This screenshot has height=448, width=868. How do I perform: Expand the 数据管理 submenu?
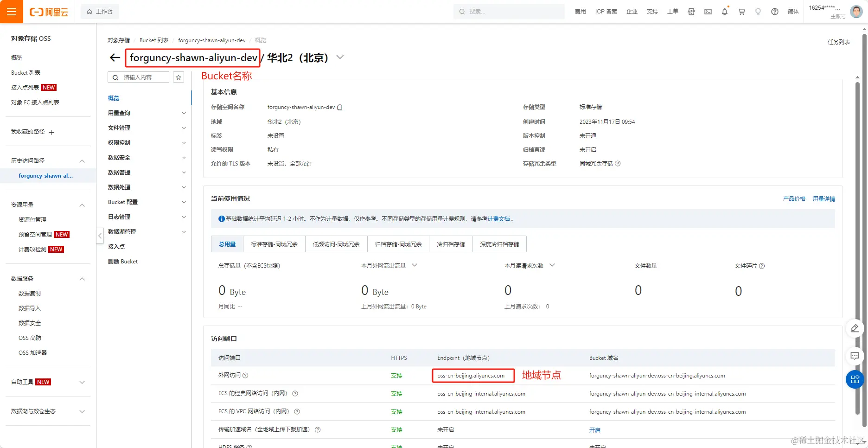pos(184,173)
